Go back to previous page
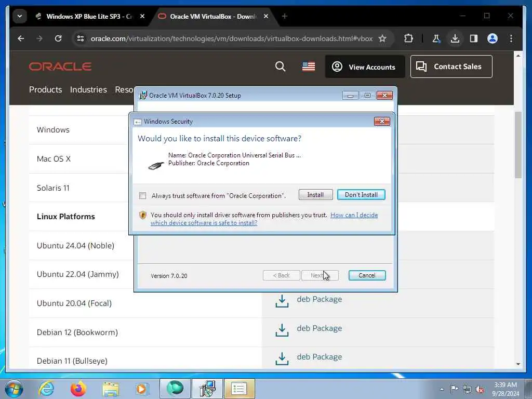The height and width of the screenshot is (399, 532). (21, 38)
